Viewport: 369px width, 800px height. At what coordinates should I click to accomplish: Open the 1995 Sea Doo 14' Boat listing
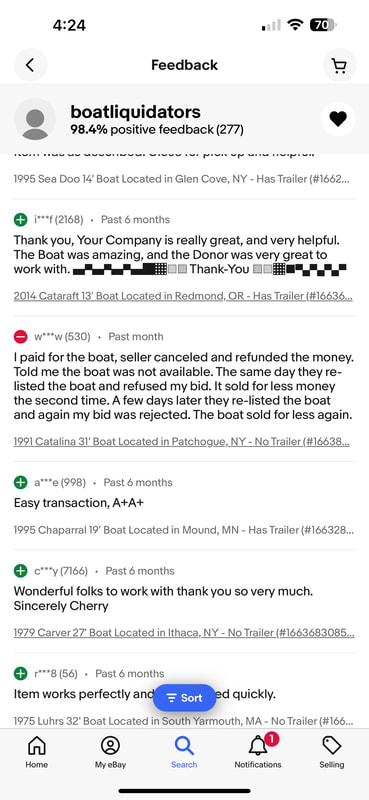[182, 179]
